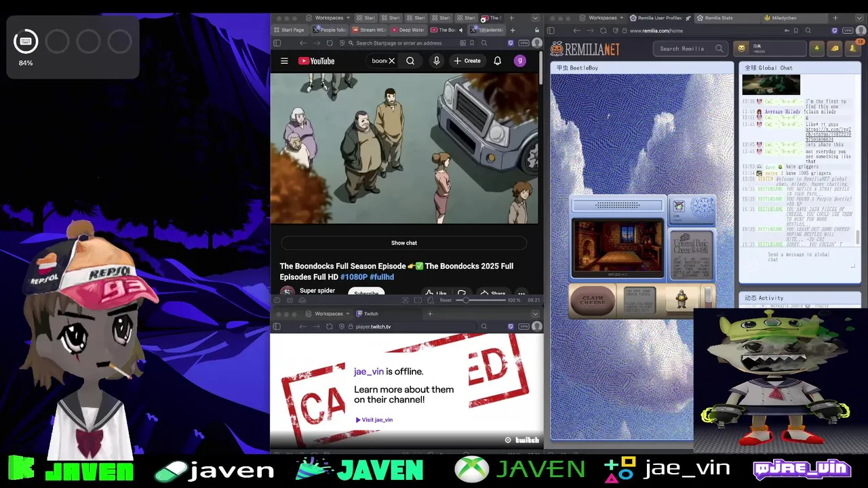Open the Workspaces dropdown in the Remilia window
The image size is (868, 488).
point(601,18)
